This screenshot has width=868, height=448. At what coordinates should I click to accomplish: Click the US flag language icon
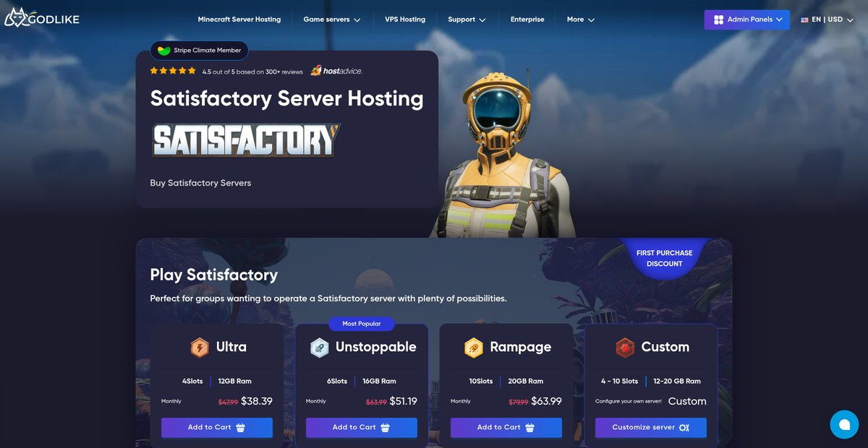[804, 20]
